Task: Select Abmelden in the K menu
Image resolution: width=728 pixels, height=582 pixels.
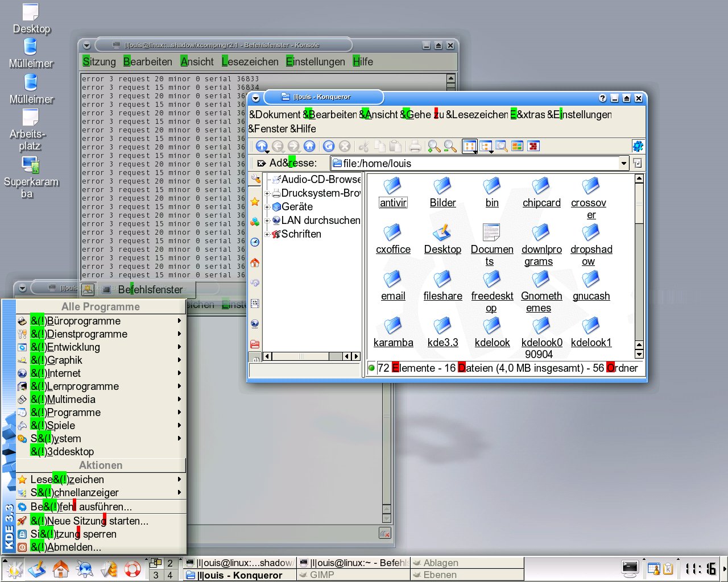Action: 101,547
